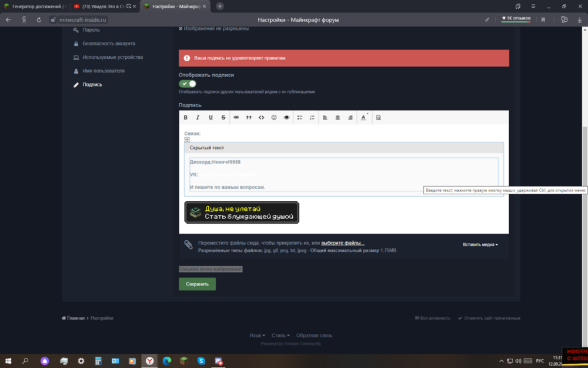The image size is (588, 368).
Task: Insert a link using the chain icon
Action: 236,118
